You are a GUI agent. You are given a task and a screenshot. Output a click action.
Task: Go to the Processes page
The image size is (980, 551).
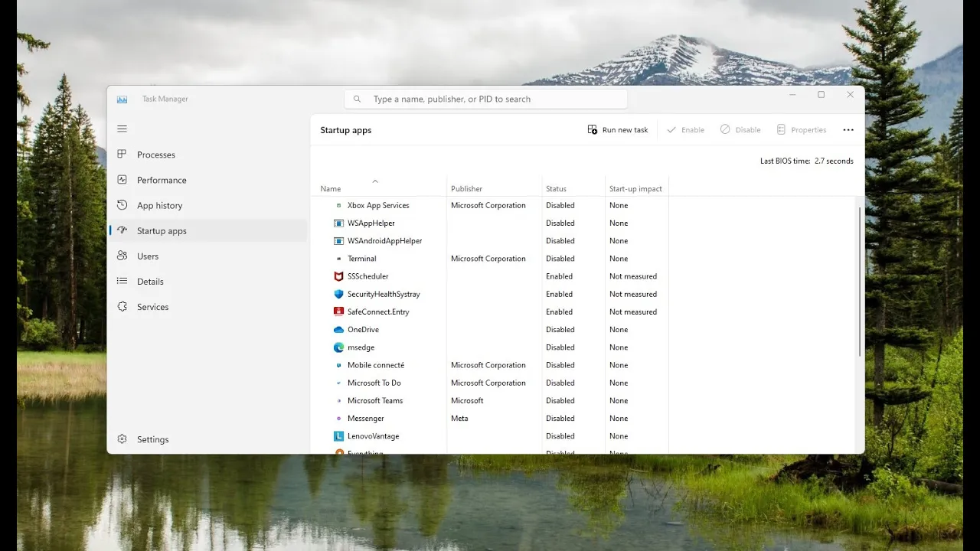(x=207, y=155)
